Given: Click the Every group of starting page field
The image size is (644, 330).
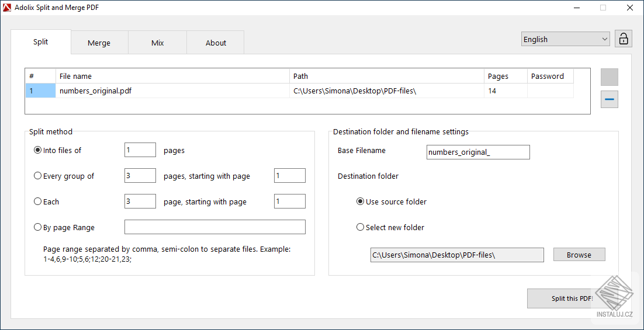Looking at the screenshot, I should pyautogui.click(x=289, y=176).
